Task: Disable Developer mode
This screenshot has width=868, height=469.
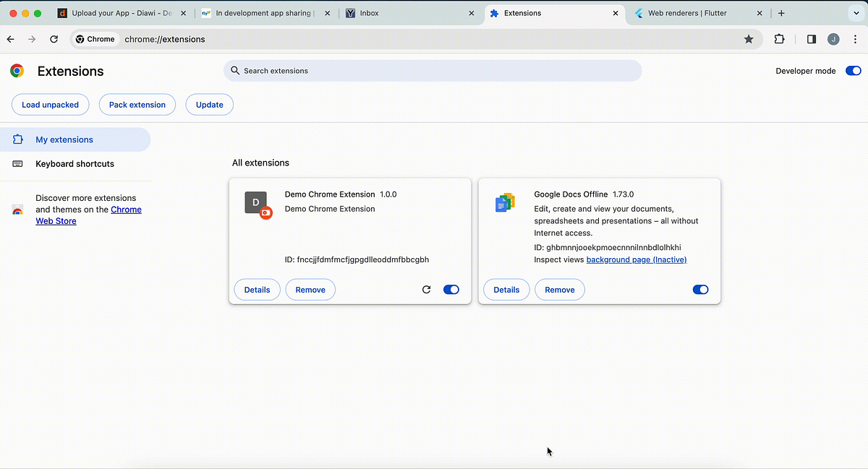Action: coord(853,71)
